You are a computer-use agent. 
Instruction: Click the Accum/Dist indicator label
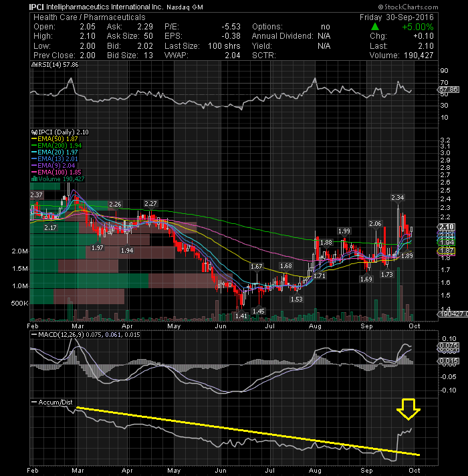pos(52,402)
